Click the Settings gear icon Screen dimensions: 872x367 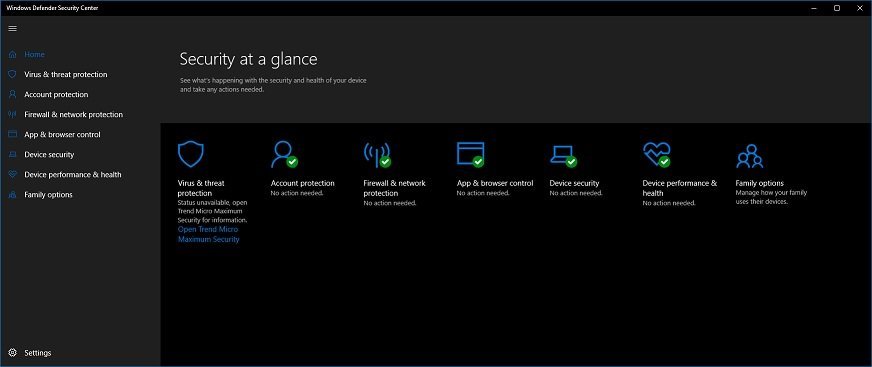point(13,353)
